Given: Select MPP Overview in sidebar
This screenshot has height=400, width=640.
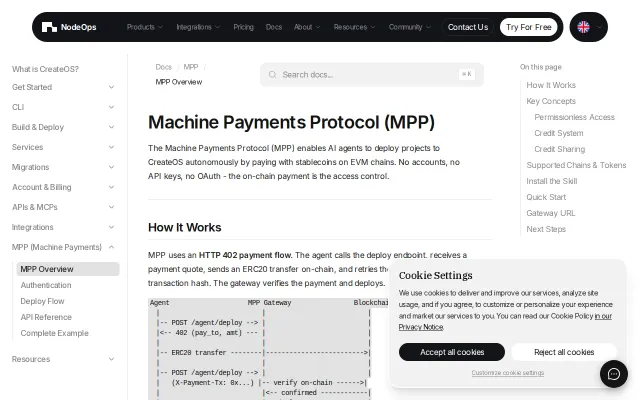Looking at the screenshot, I should pyautogui.click(x=68, y=269).
